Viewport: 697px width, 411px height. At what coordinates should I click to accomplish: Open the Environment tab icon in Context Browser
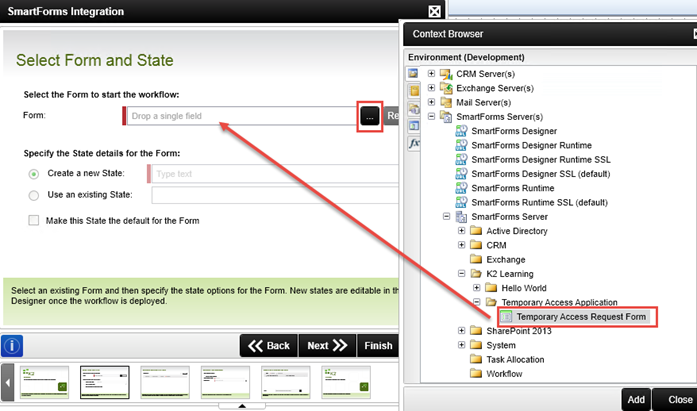[x=413, y=74]
